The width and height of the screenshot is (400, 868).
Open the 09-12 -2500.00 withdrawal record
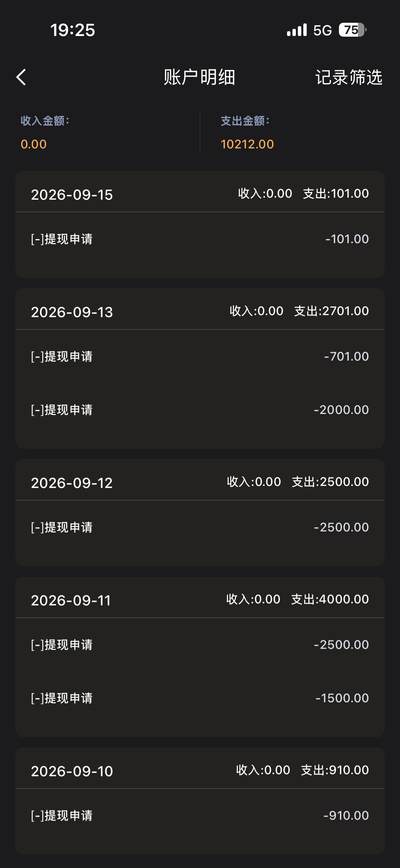pyautogui.click(x=200, y=527)
